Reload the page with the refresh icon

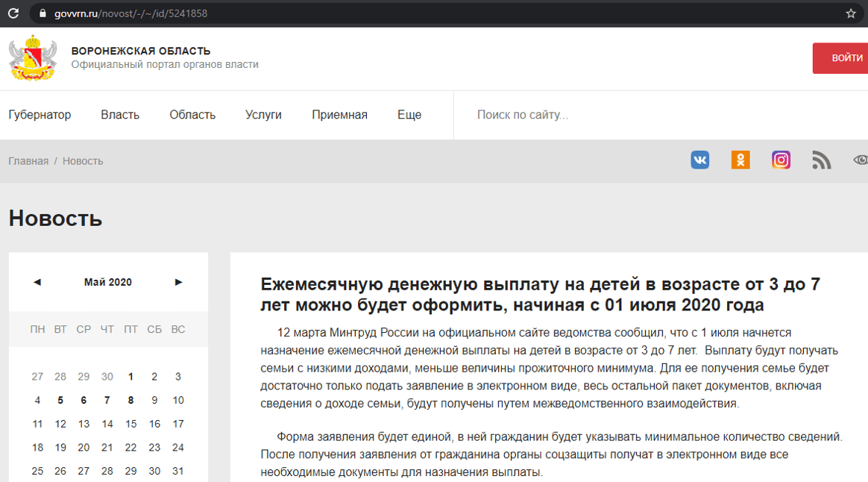tap(13, 13)
